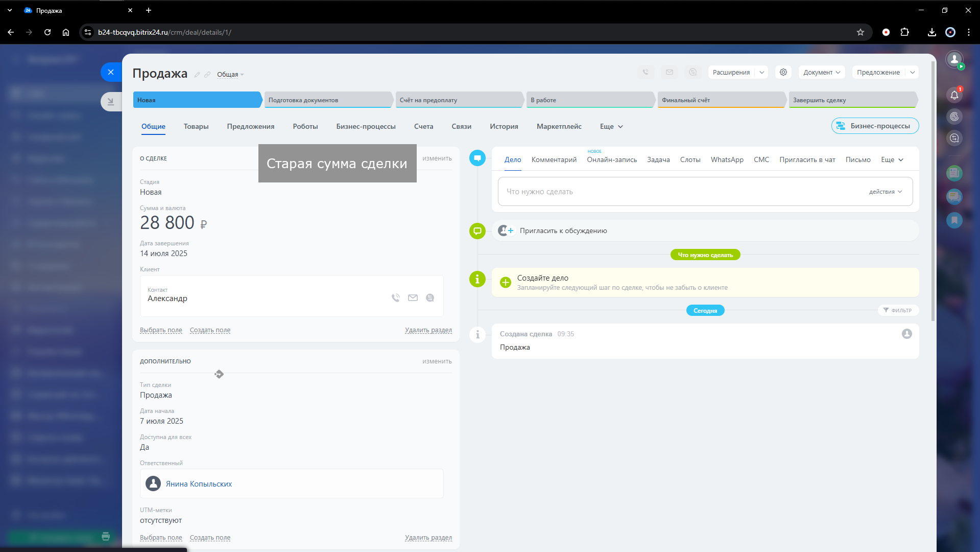Viewport: 980px width, 552px height.
Task: Click Пригласить к обсуждению
Action: click(563, 231)
